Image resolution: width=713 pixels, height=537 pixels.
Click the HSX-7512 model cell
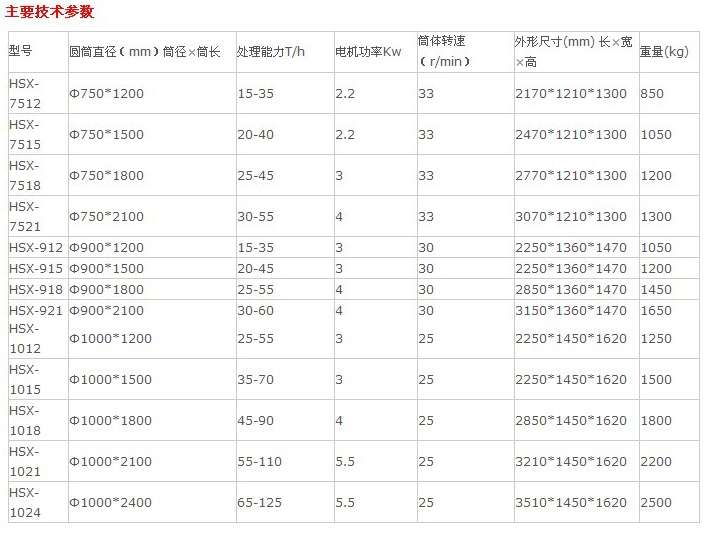pyautogui.click(x=25, y=93)
